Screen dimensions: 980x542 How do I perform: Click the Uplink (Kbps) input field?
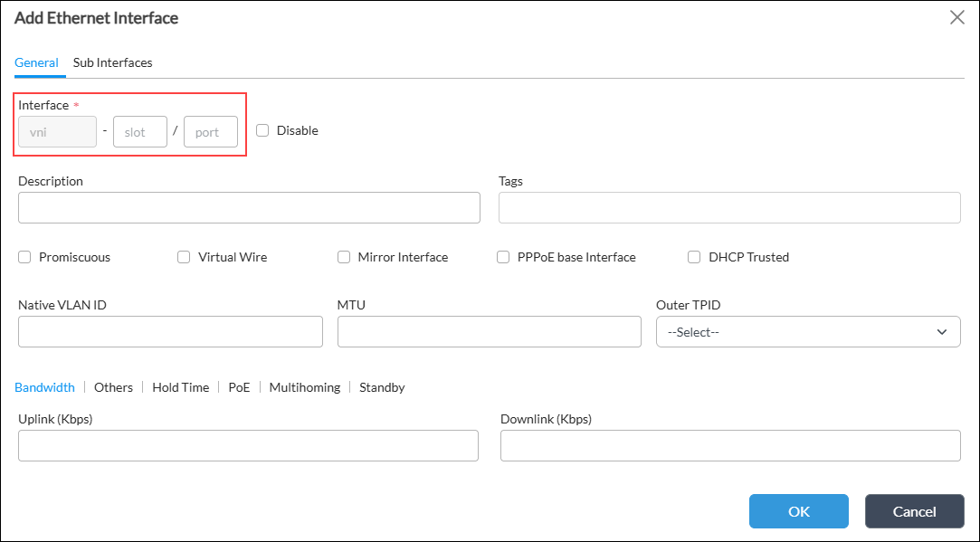pos(248,446)
